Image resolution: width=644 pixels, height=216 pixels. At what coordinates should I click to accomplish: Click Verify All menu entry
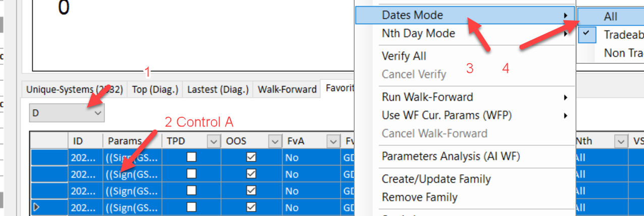pyautogui.click(x=404, y=56)
